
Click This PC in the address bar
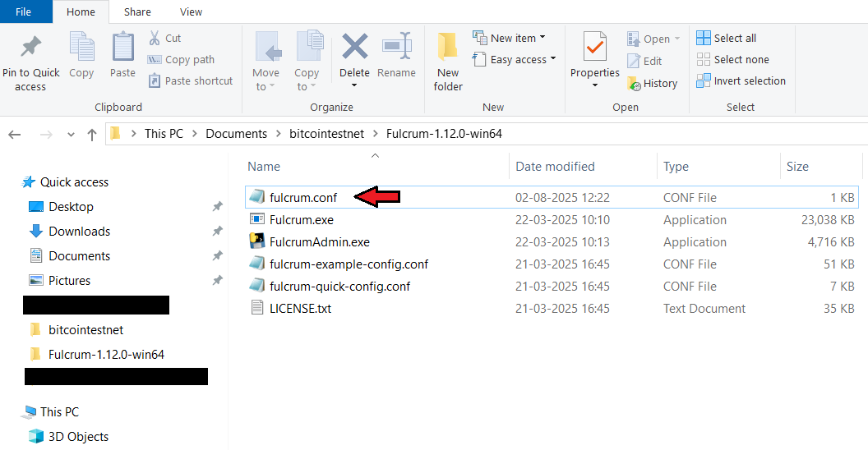click(x=164, y=134)
